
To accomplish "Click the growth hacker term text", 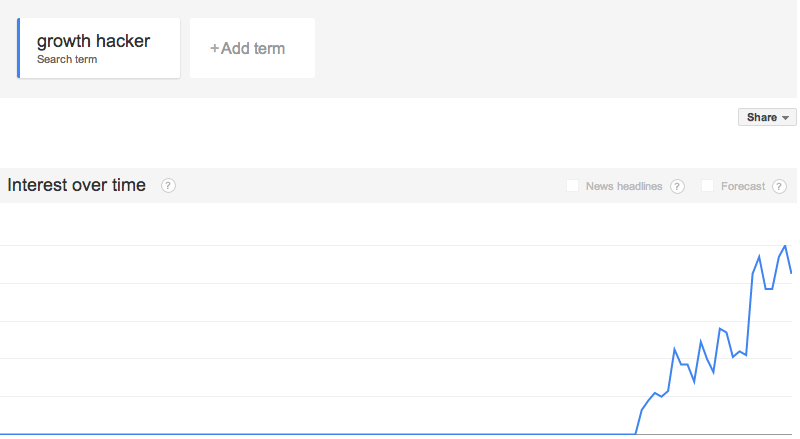I will 93,41.
